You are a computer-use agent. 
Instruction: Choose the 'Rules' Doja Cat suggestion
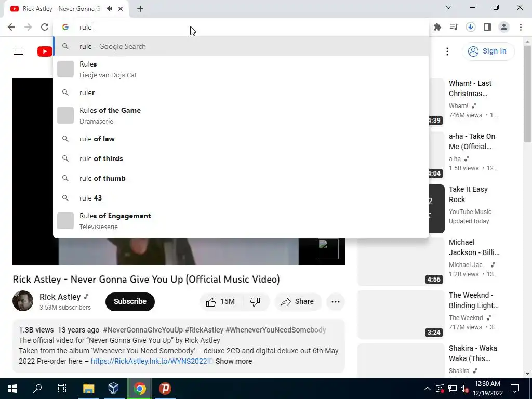(x=241, y=69)
